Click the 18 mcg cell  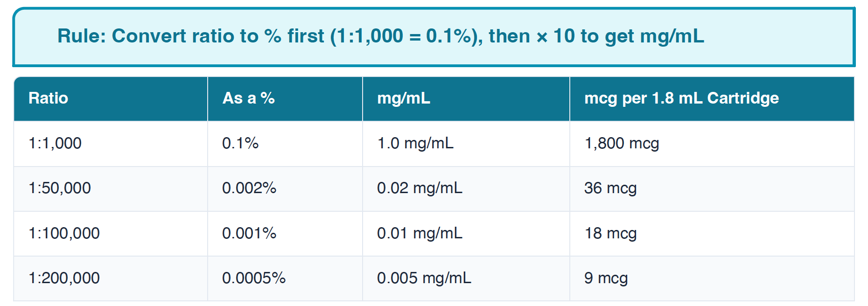pyautogui.click(x=610, y=233)
